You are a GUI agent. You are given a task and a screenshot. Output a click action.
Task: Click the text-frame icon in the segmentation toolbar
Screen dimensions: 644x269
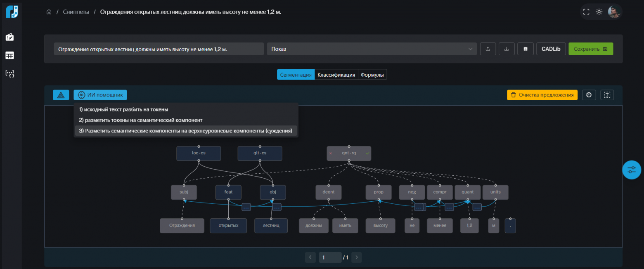click(x=607, y=95)
